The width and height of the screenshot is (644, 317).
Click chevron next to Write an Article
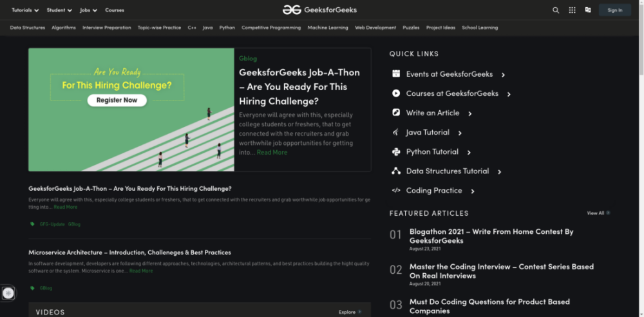(x=470, y=113)
